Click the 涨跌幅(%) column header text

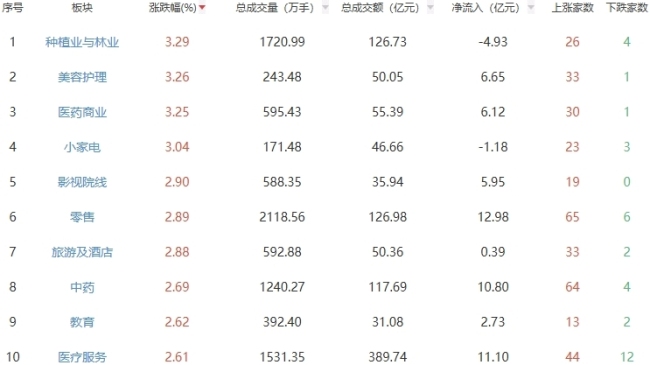[172, 7]
